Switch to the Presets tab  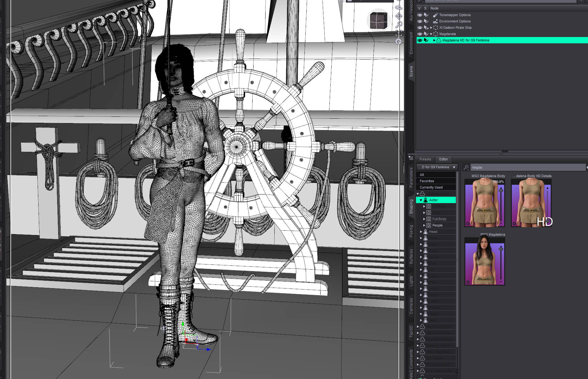[425, 159]
